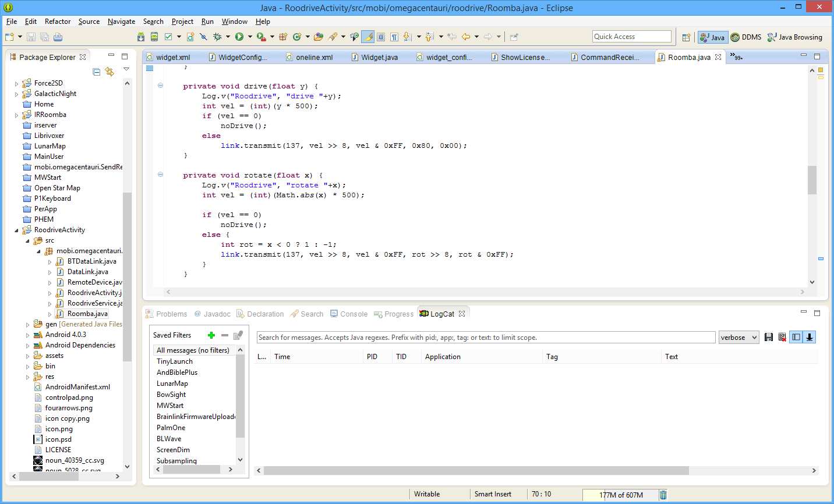Open the Package Explorer view menu
The width and height of the screenshot is (834, 504).
pyautogui.click(x=126, y=69)
